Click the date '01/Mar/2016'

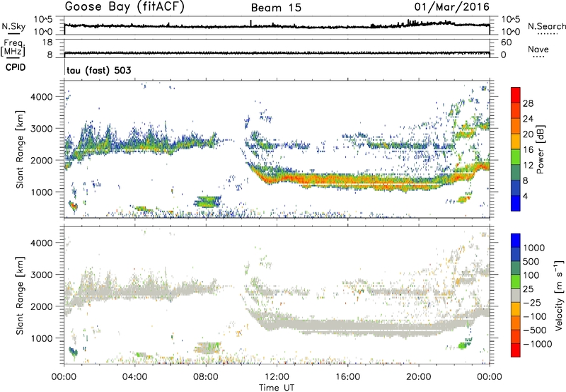pyautogui.click(x=451, y=7)
